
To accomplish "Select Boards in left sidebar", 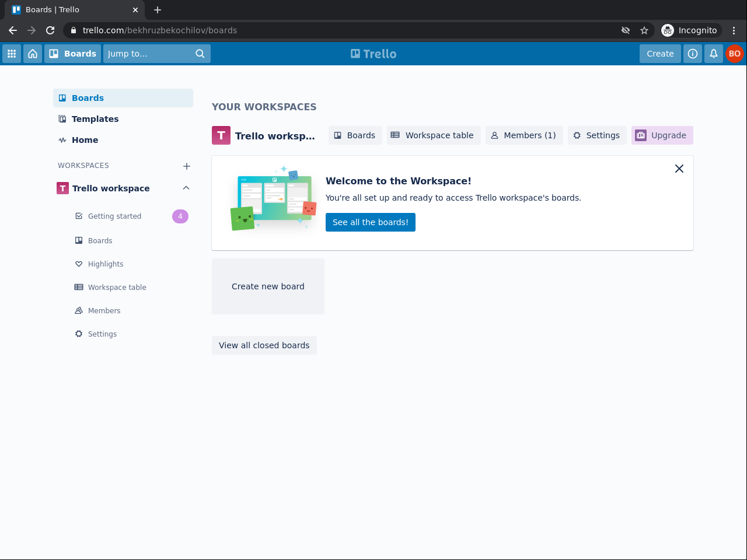I will point(123,98).
